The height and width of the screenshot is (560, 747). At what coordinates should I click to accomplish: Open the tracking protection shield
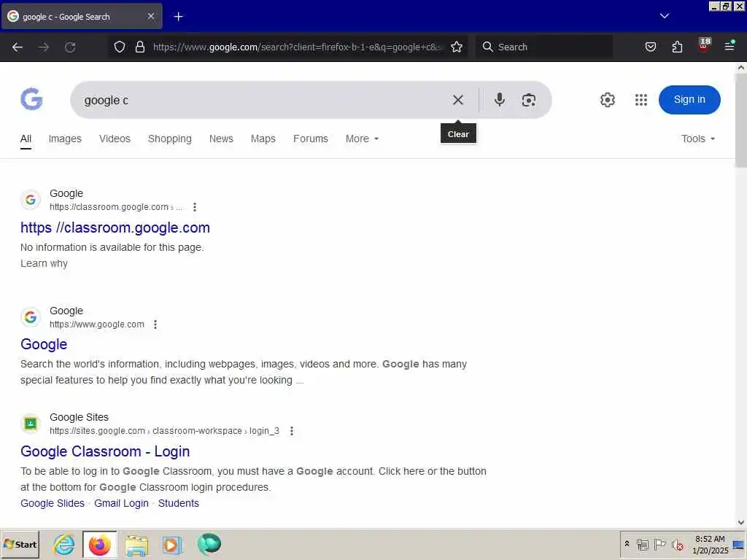click(x=120, y=47)
